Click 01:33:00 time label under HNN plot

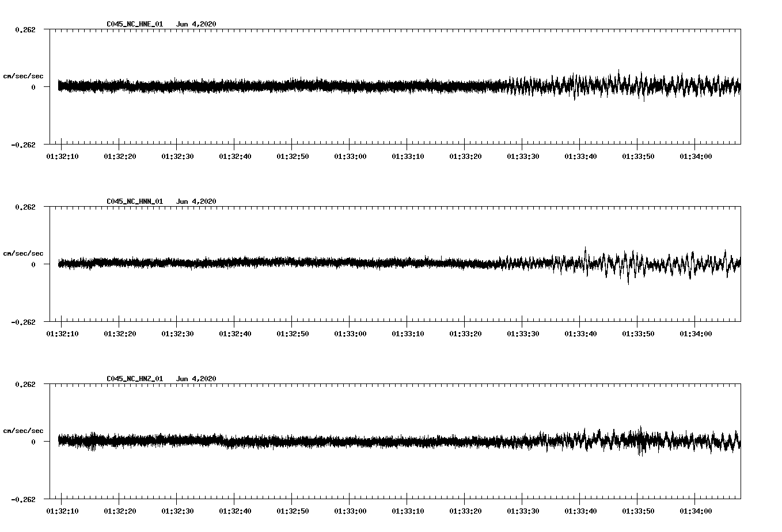coord(350,334)
